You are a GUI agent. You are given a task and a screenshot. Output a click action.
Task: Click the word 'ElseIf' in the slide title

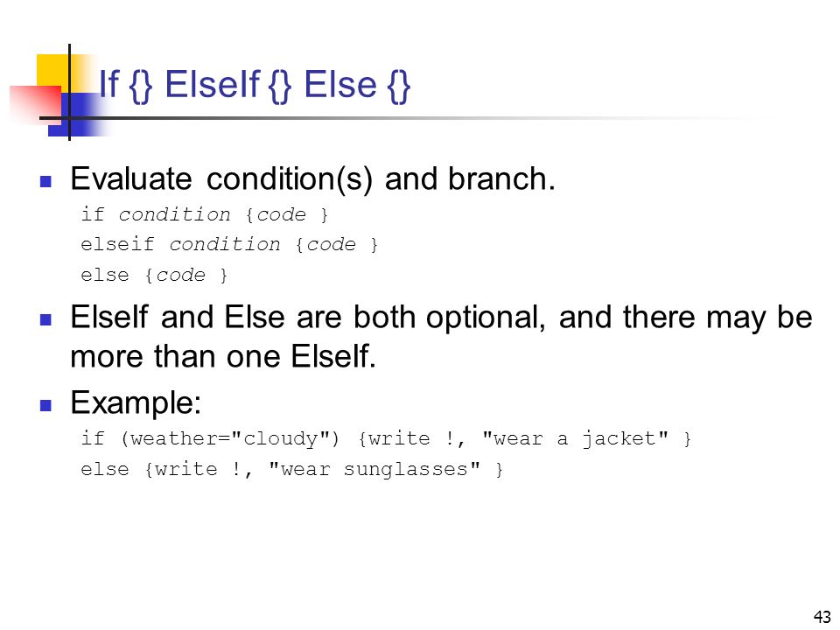(212, 85)
